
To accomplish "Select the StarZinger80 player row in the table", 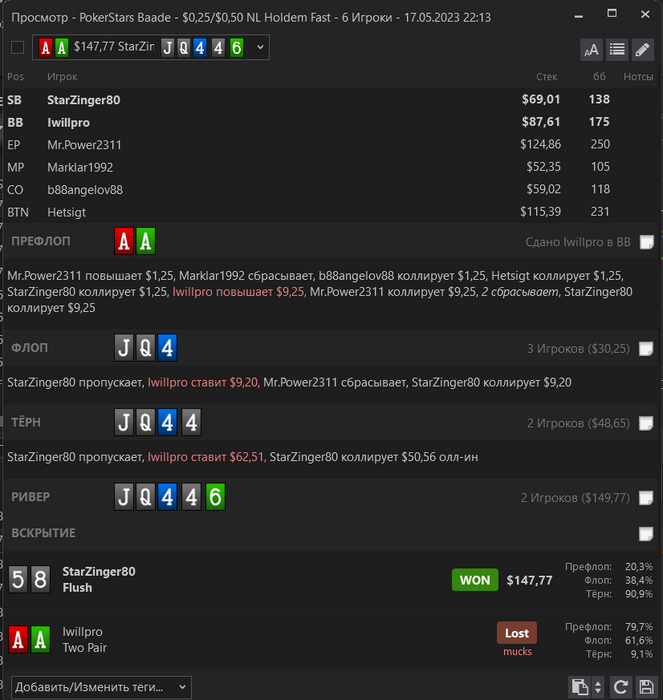I will [x=331, y=100].
